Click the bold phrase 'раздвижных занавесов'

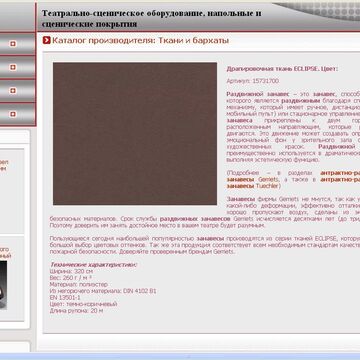click(195, 219)
